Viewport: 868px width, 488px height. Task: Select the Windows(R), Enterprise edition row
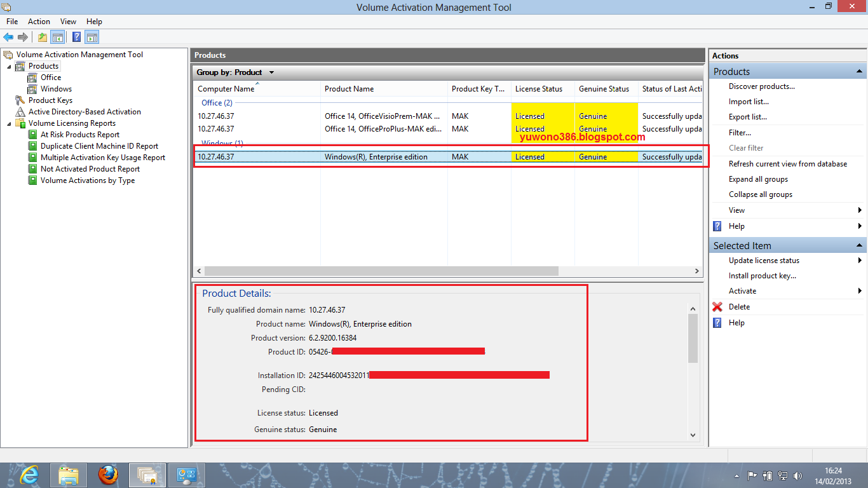(x=449, y=157)
